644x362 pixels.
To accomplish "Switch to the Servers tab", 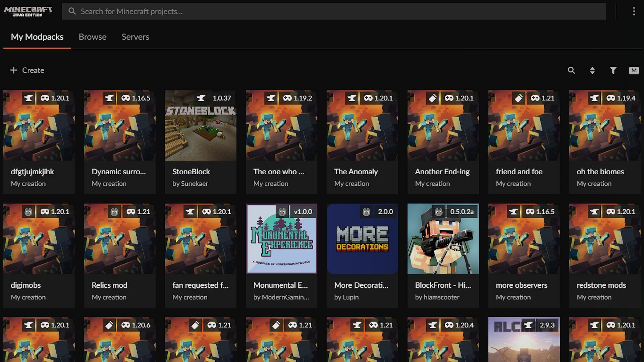I will coord(135,37).
